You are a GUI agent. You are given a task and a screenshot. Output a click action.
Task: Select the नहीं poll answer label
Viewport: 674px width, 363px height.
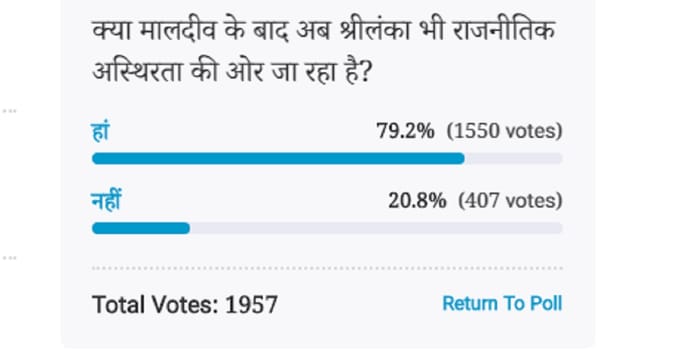[107, 200]
